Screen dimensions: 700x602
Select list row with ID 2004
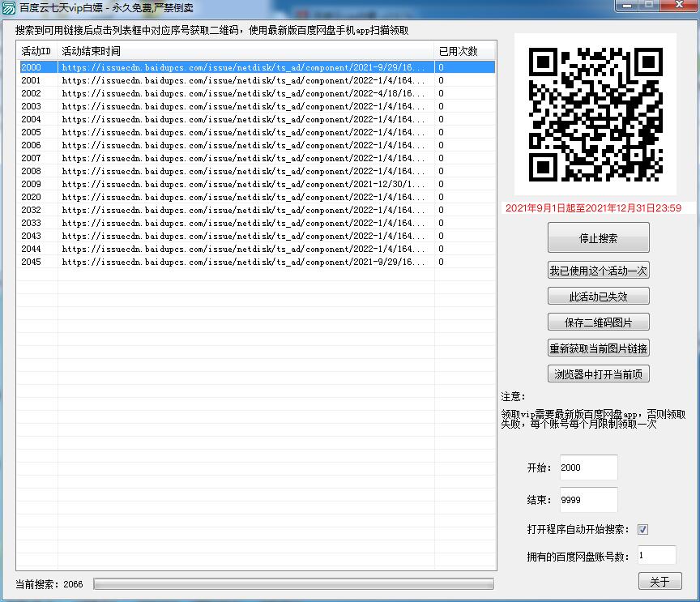click(257, 119)
